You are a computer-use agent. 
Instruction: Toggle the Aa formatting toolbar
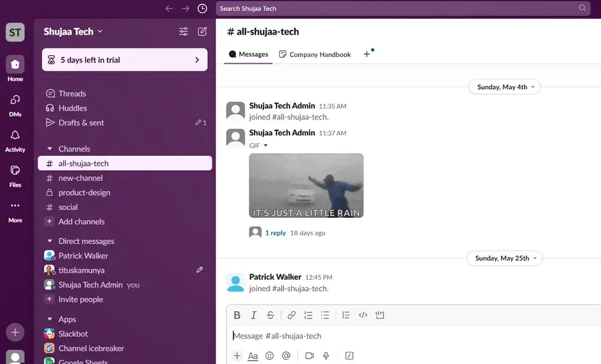pos(253,356)
